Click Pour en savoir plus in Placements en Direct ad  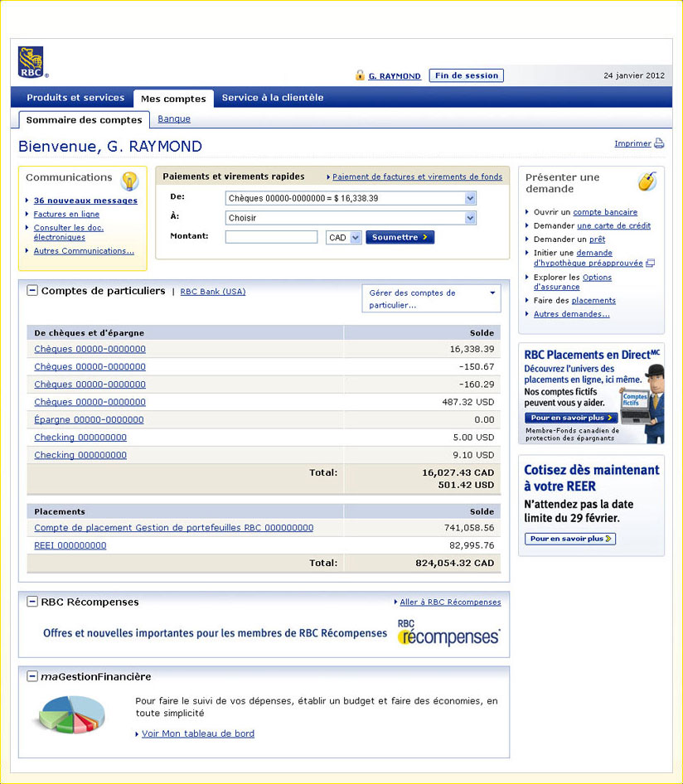coord(570,418)
